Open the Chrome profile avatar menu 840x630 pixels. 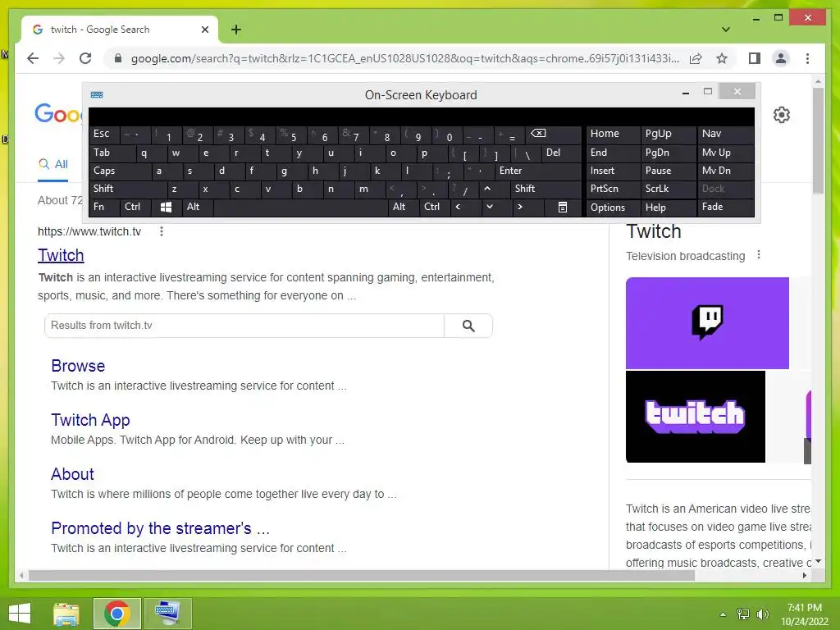coord(781,58)
